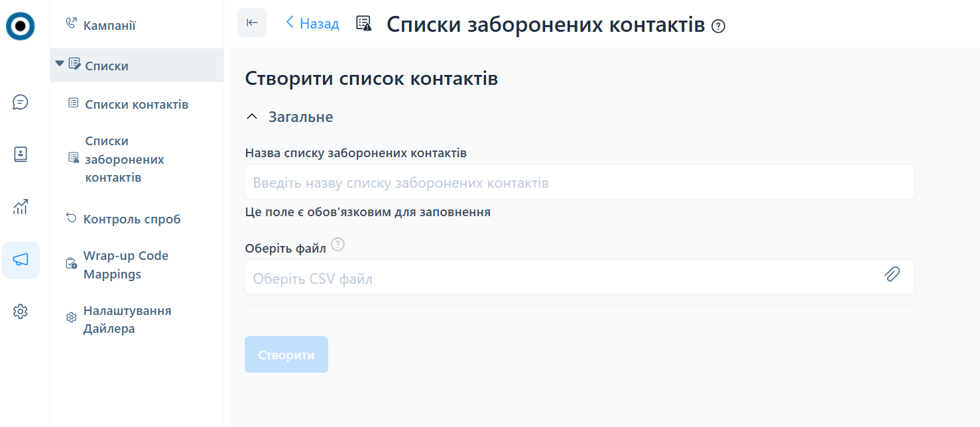Collapse sidebar with the arrow icon

tap(252, 23)
